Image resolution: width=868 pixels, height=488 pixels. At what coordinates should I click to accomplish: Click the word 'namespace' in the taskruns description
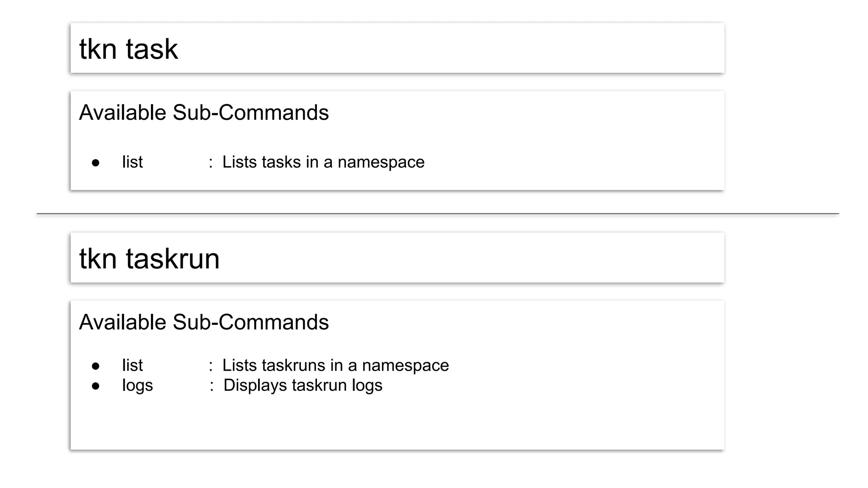click(405, 366)
